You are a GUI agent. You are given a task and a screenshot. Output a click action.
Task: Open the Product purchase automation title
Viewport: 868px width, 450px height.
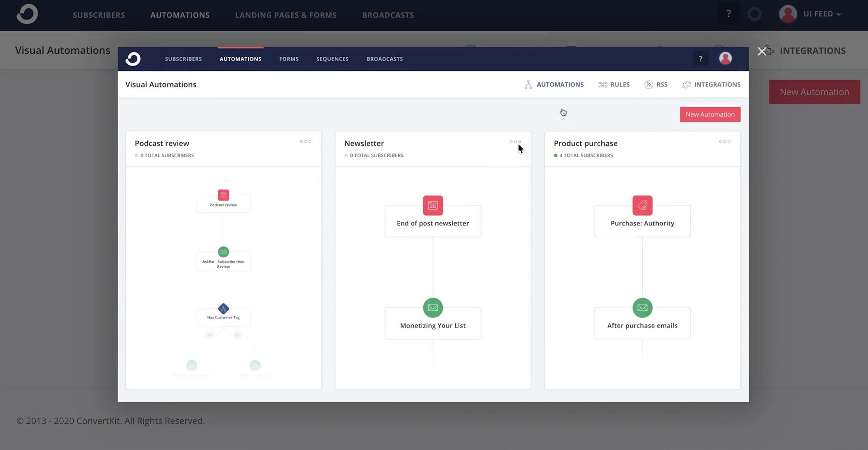click(x=585, y=143)
